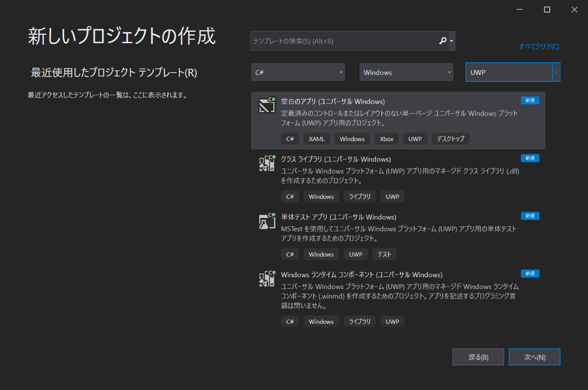Select クラス ライブラリ (ユニバーサル Windows) template
This screenshot has height=390, width=588.
pos(398,178)
